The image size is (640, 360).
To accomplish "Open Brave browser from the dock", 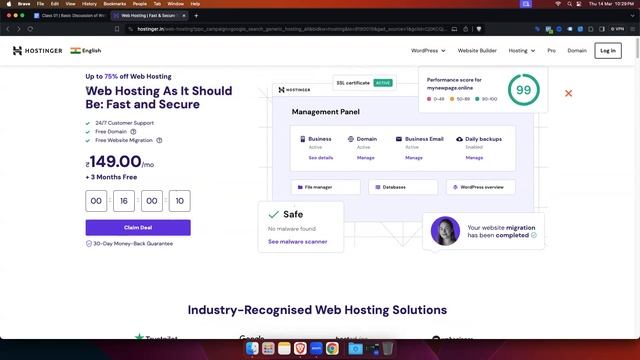I will (300, 349).
